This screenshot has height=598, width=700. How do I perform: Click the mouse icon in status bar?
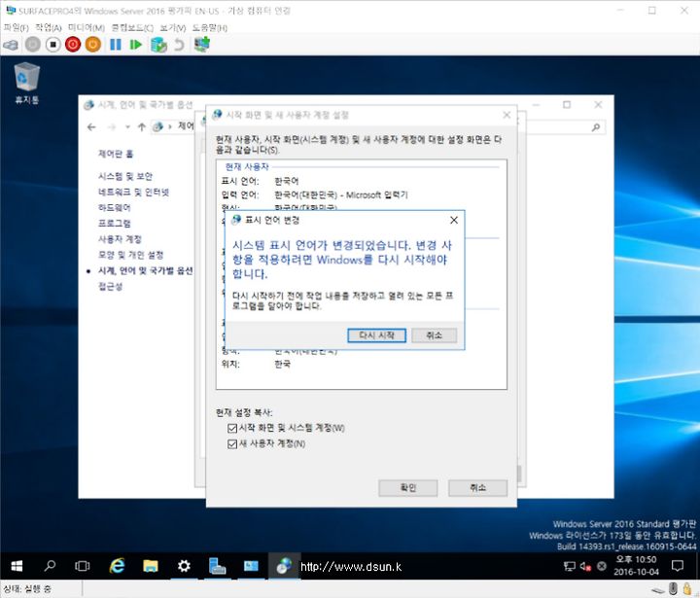pyautogui.click(x=673, y=588)
